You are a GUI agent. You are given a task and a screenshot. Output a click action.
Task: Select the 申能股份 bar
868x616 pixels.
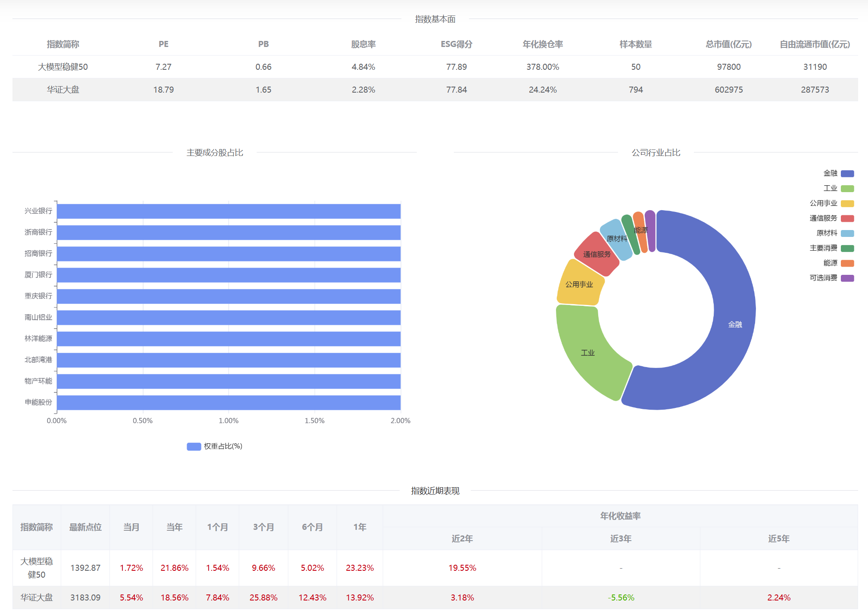coord(228,402)
